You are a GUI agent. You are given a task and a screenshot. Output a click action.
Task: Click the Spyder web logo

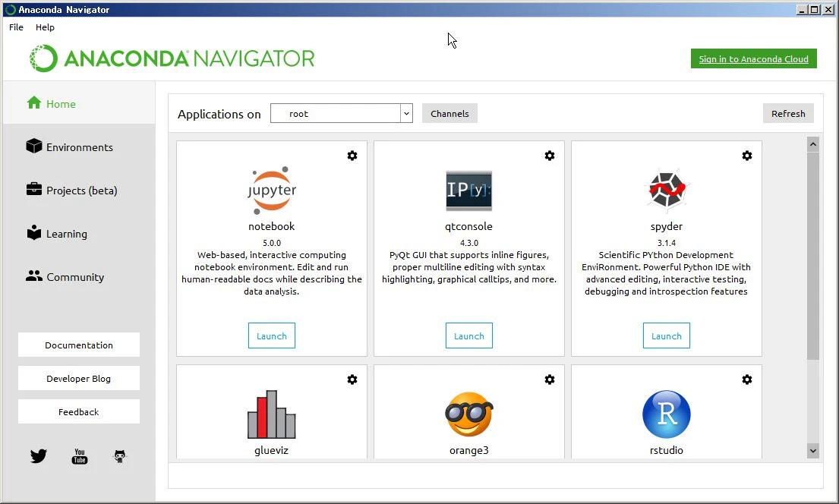point(667,190)
